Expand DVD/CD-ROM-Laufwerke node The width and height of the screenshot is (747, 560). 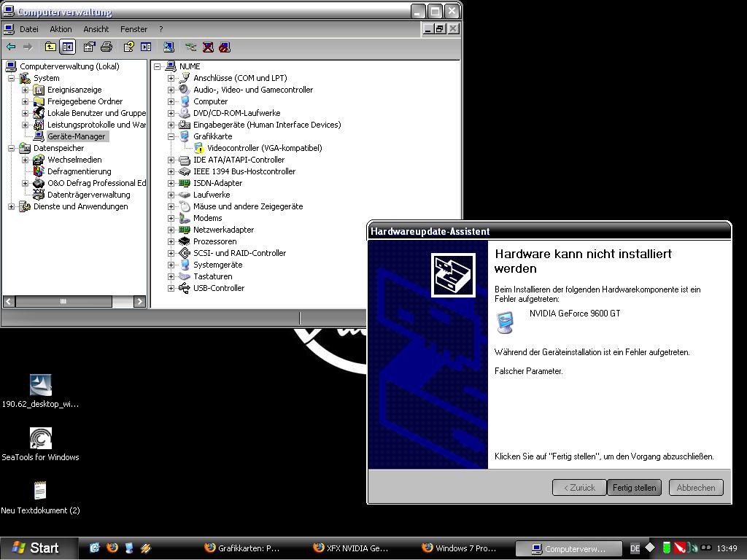(x=171, y=113)
